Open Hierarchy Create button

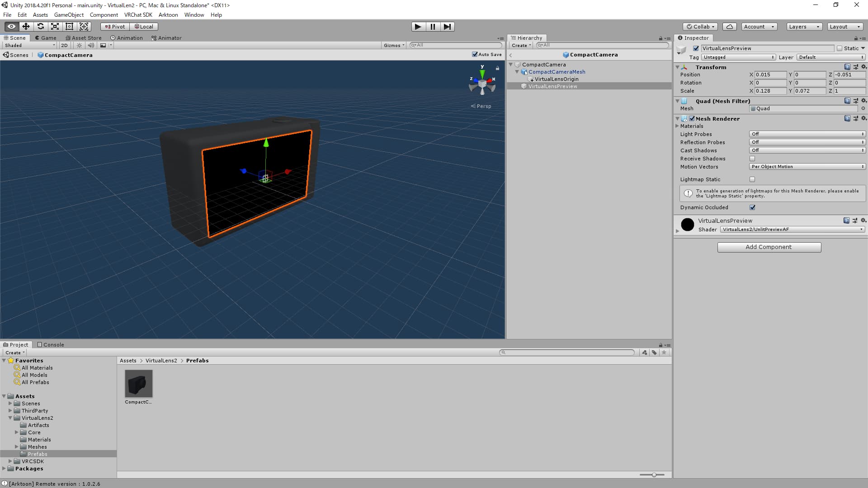point(521,45)
